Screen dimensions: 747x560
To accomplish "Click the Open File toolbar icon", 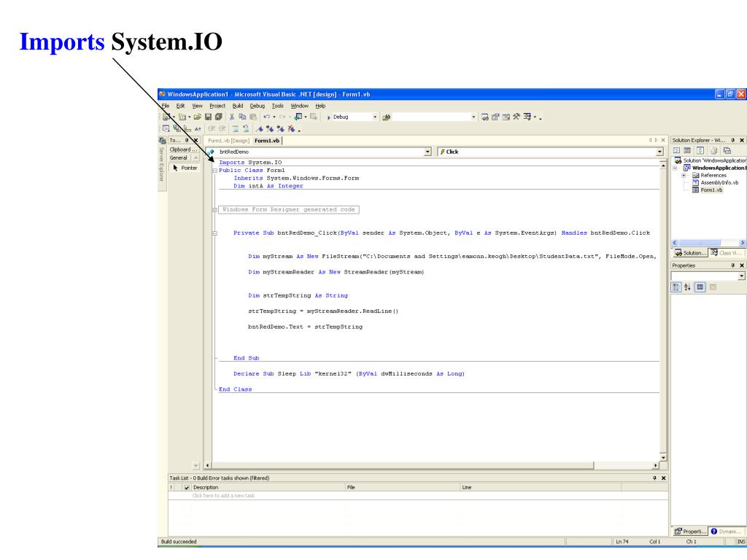I will pos(197,117).
